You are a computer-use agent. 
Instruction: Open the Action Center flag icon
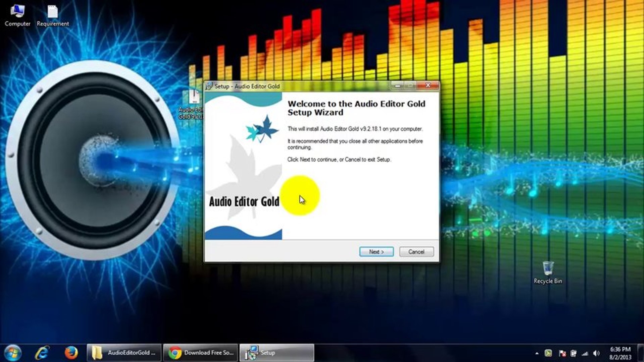pos(562,353)
